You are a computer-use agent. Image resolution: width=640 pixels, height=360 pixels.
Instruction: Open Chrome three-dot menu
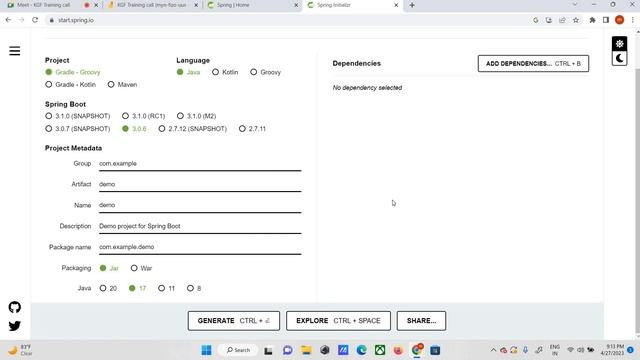click(x=633, y=20)
